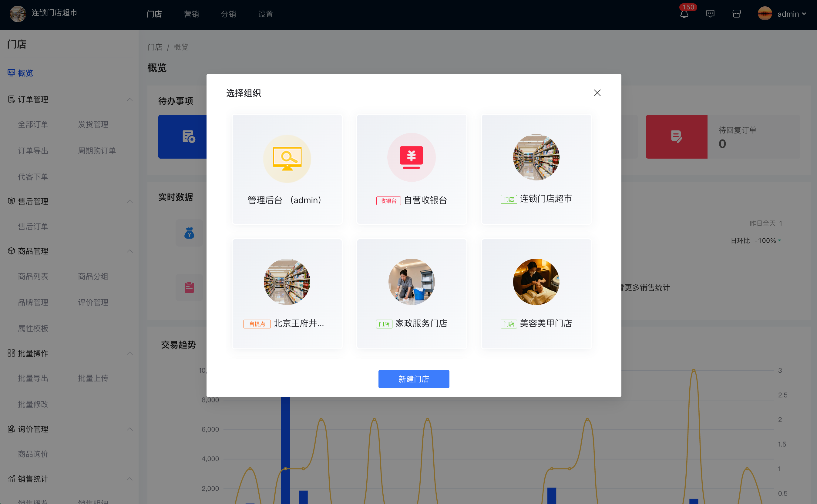Open 售后订单 in the sidebar
Screen dimensions: 817x504
pos(33,227)
